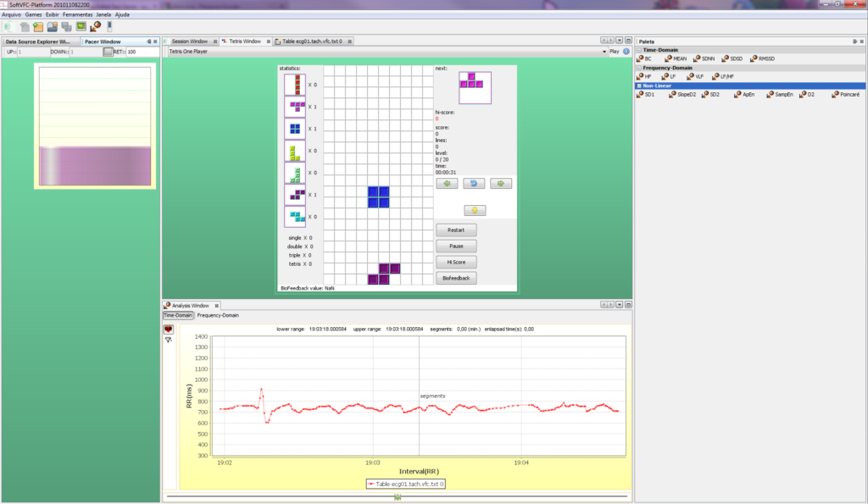Click the Poincaré non-linear item
The image size is (868, 504).
849,95
